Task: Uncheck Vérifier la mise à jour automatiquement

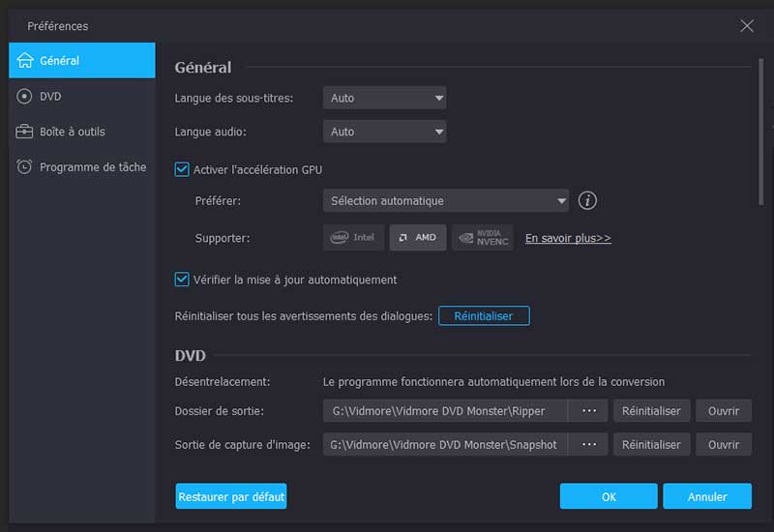Action: (182, 280)
